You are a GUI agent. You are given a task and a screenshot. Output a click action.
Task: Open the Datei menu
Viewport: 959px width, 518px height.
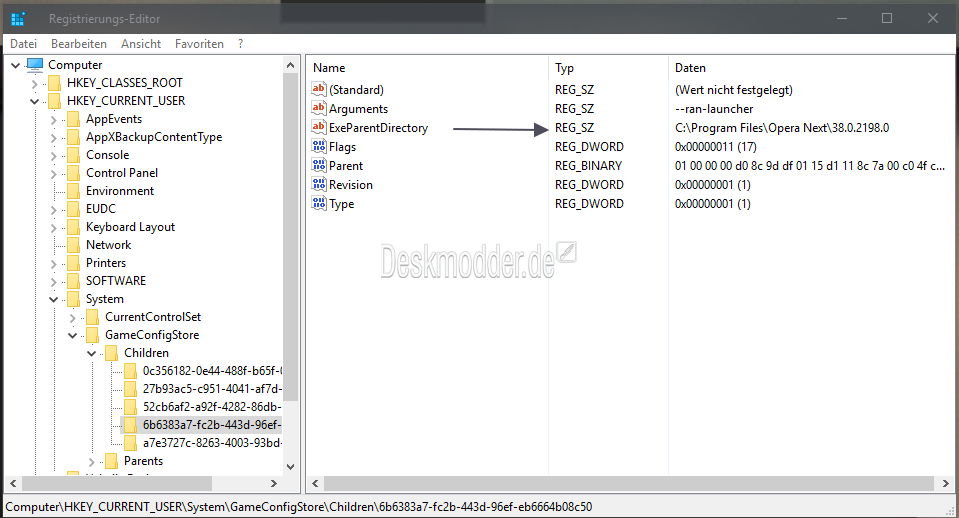click(23, 44)
